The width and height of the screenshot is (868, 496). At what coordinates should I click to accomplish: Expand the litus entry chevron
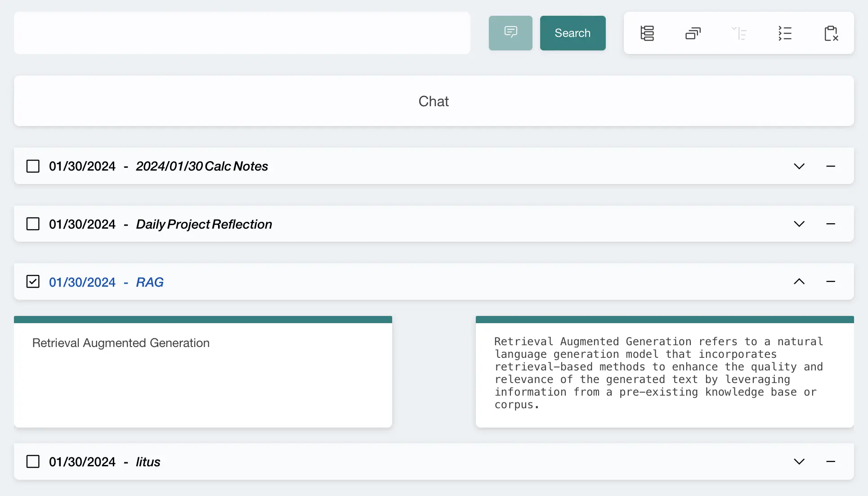[799, 461]
